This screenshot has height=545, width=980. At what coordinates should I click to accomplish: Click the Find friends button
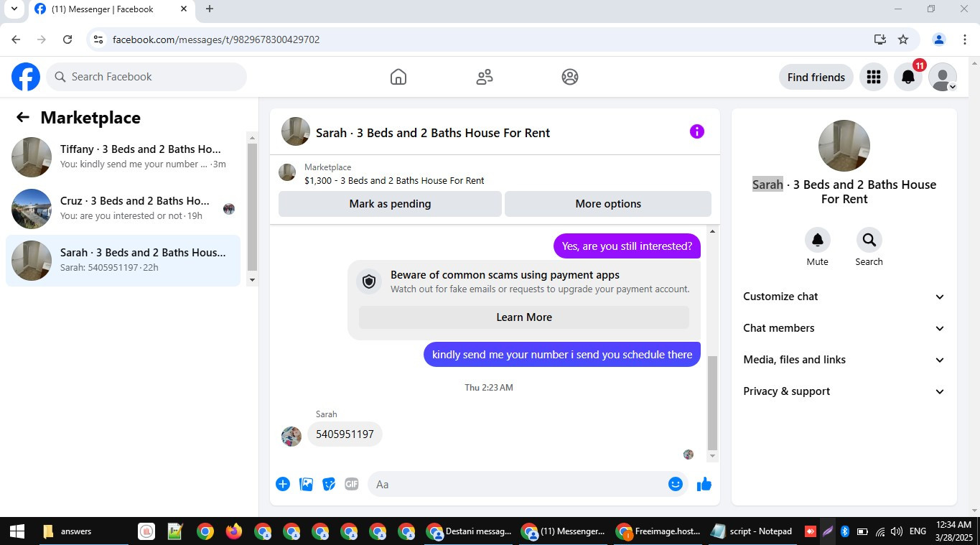816,77
